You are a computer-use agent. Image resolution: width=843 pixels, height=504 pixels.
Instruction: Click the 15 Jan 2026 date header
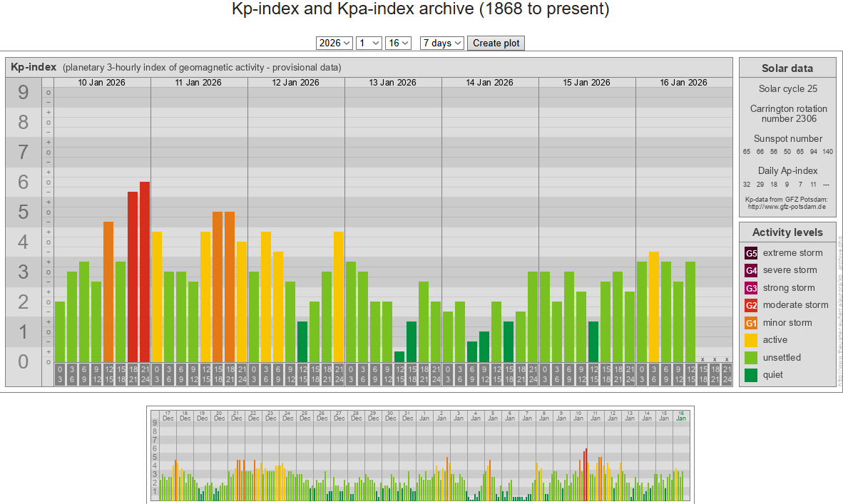(x=586, y=82)
